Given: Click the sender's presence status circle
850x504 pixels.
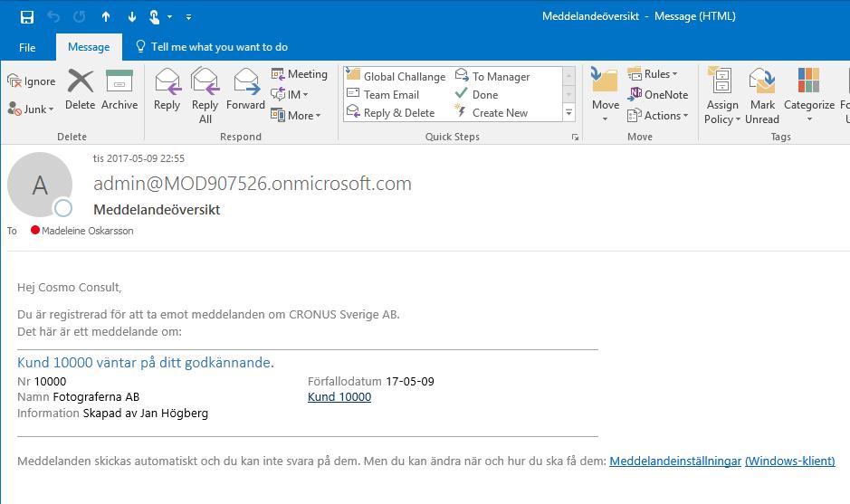Looking at the screenshot, I should (62, 207).
